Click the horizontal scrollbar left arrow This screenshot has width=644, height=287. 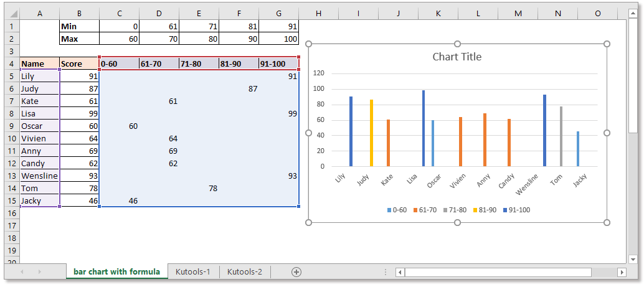point(400,272)
